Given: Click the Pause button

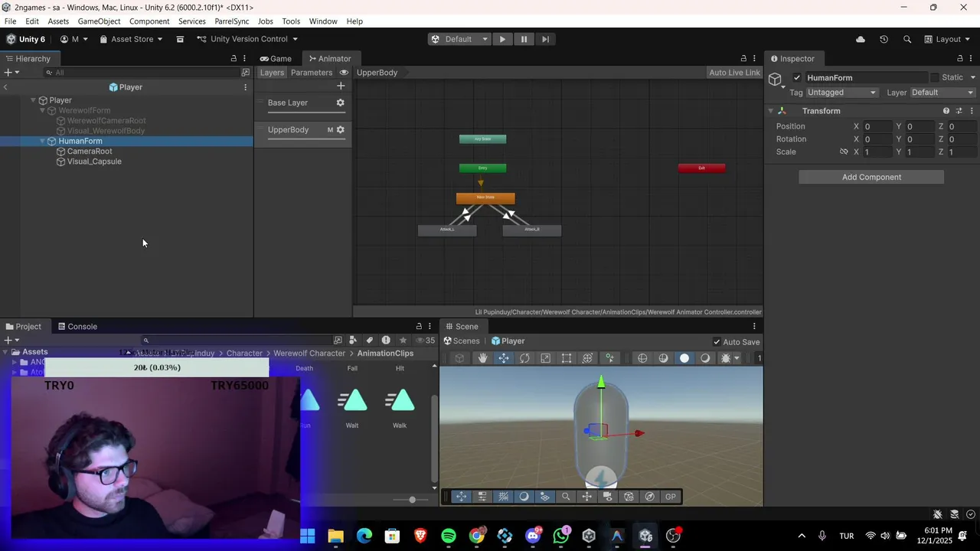Looking at the screenshot, I should (524, 39).
